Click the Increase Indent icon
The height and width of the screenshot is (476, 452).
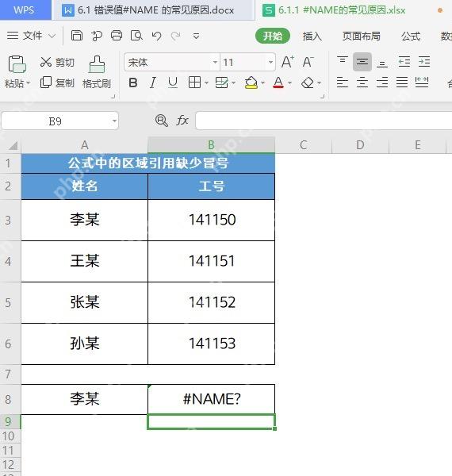[424, 62]
